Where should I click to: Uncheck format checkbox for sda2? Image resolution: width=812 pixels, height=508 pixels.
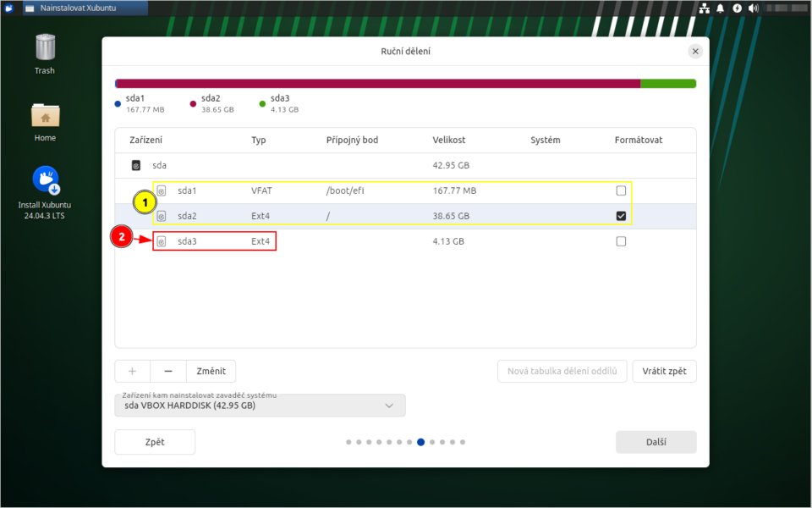(x=621, y=216)
